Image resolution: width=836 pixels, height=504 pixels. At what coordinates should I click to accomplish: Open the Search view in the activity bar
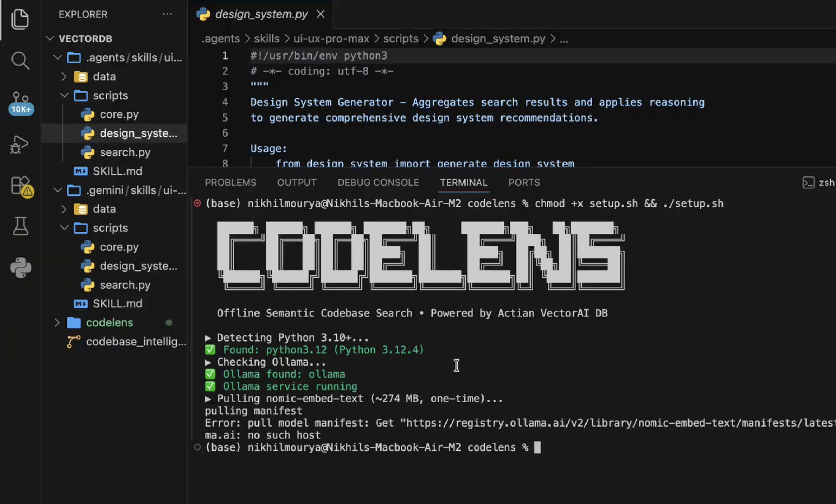click(x=20, y=60)
